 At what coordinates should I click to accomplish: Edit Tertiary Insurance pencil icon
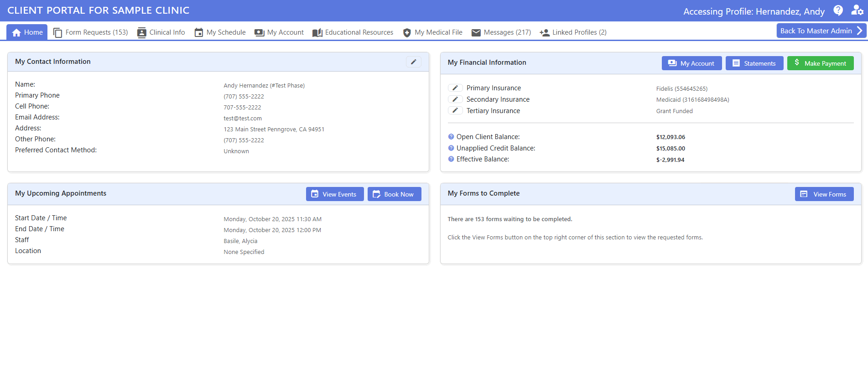(x=455, y=111)
